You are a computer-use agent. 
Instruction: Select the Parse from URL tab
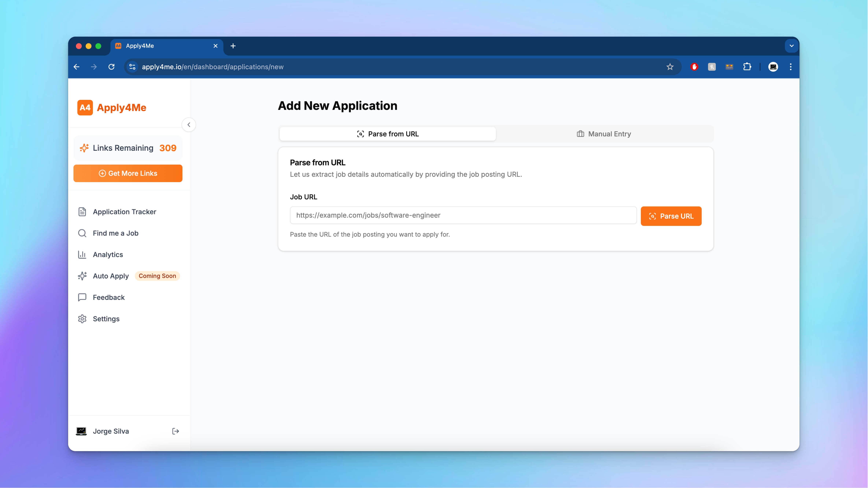[x=387, y=134]
